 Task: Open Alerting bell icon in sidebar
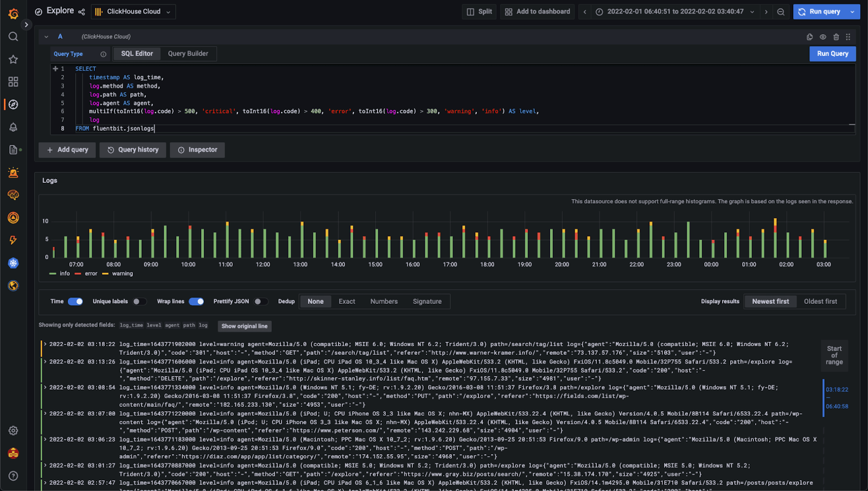click(x=13, y=127)
